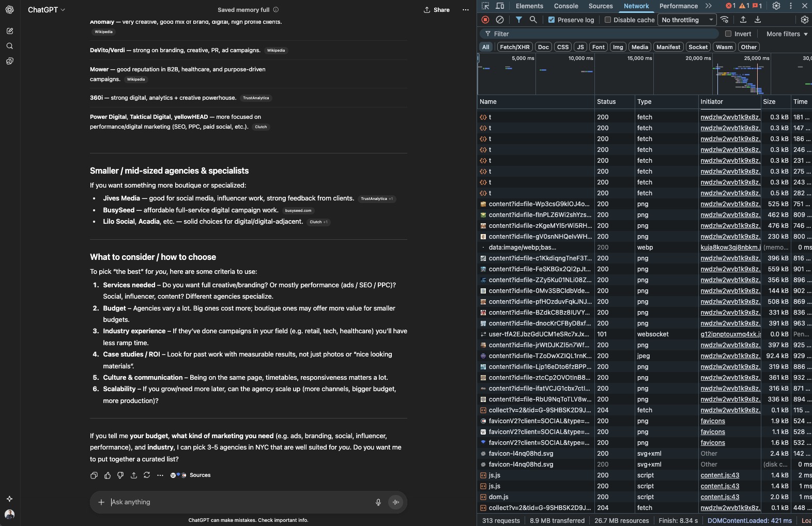Viewport: 812px width, 526px height.
Task: Give thumbs up to the response
Action: coord(108,475)
